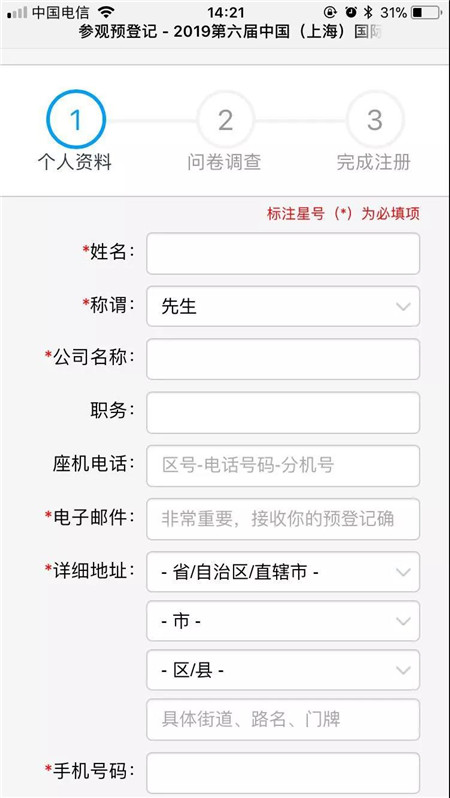Focus the 座机电话 landline field
Screen dimensions: 450x798
click(x=283, y=466)
